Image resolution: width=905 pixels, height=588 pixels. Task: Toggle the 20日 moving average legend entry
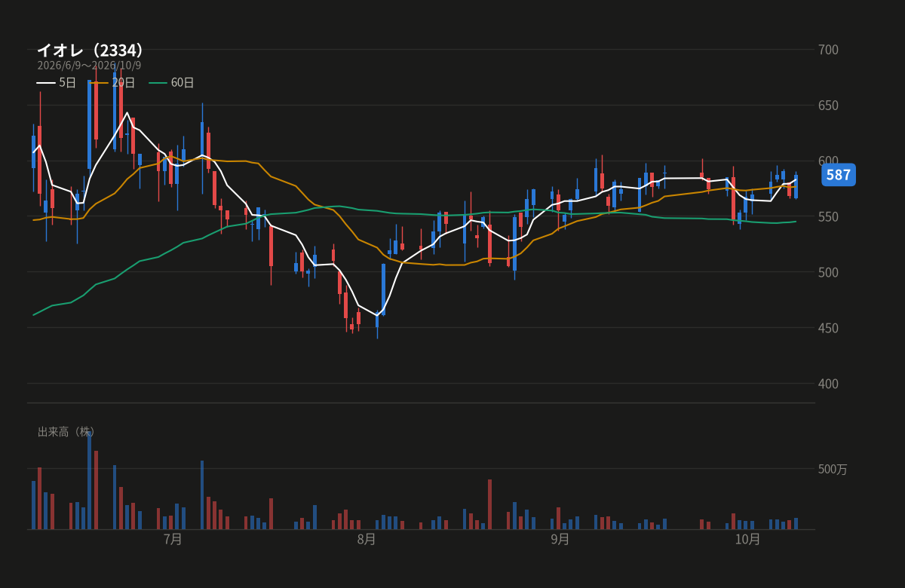point(112,83)
